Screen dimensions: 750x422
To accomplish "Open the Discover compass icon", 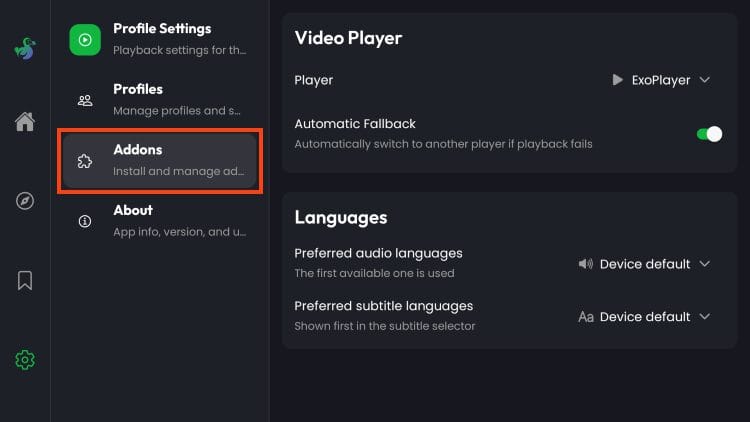I will tap(25, 201).
